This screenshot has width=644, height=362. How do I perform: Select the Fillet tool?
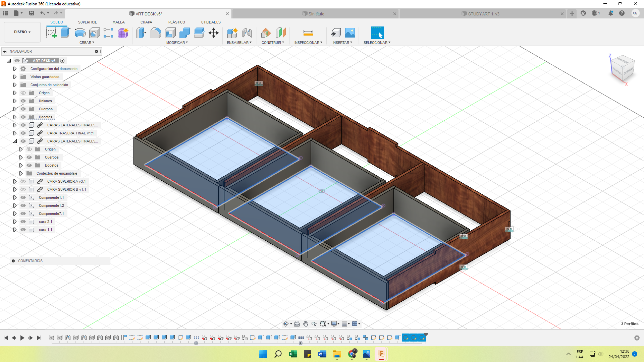(156, 33)
